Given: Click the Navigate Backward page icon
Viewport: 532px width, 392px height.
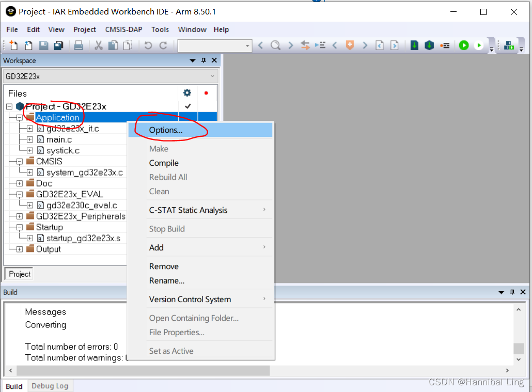Looking at the screenshot, I should (380, 45).
